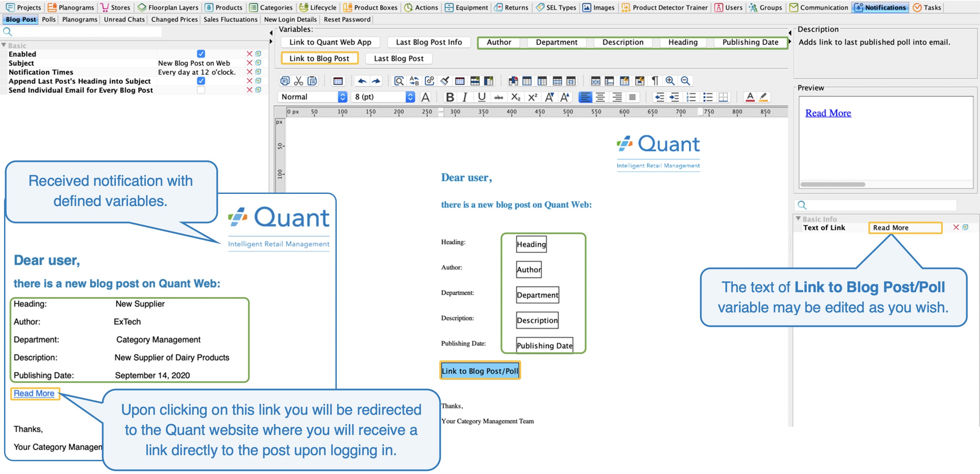Increase the paragraph indent
Image resolution: width=980 pixels, height=474 pixels.
click(675, 97)
